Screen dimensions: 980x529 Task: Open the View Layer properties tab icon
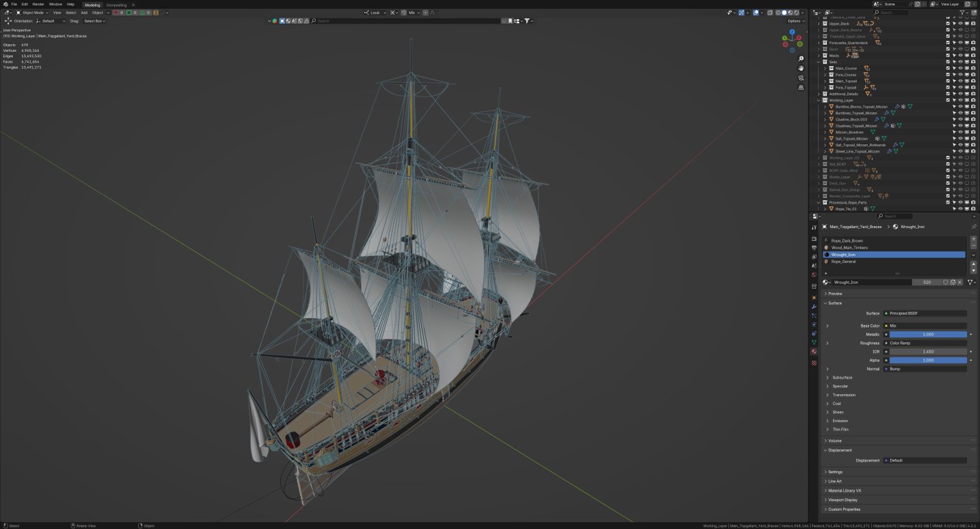pyautogui.click(x=814, y=257)
